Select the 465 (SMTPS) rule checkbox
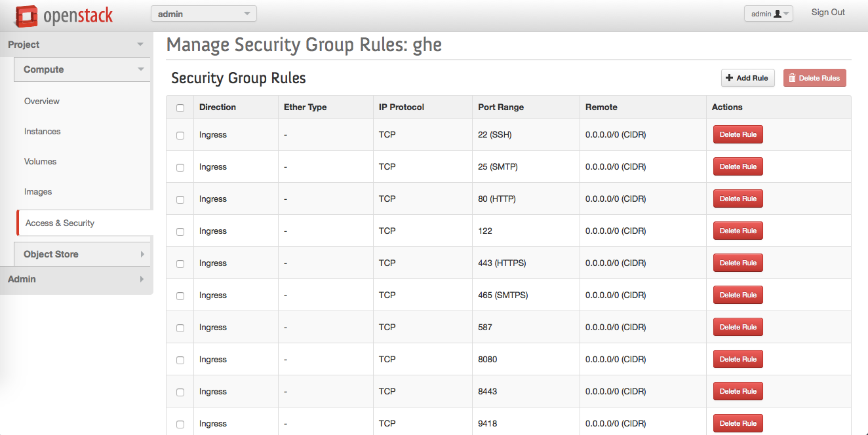868x435 pixels. click(x=180, y=296)
